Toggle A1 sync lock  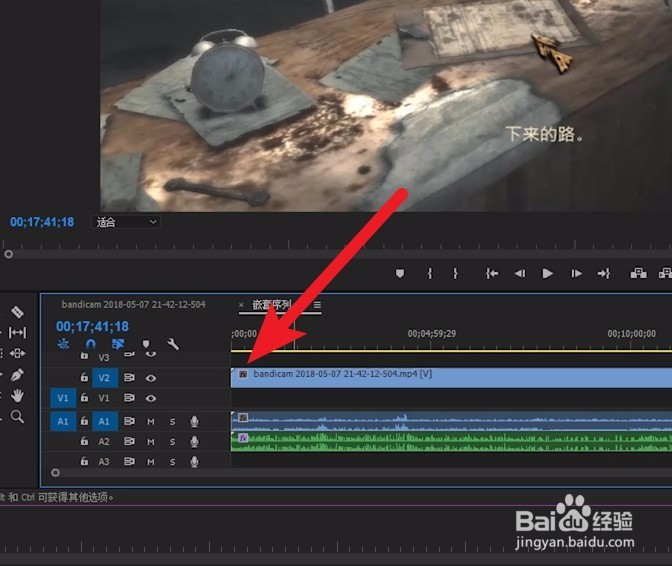129,421
